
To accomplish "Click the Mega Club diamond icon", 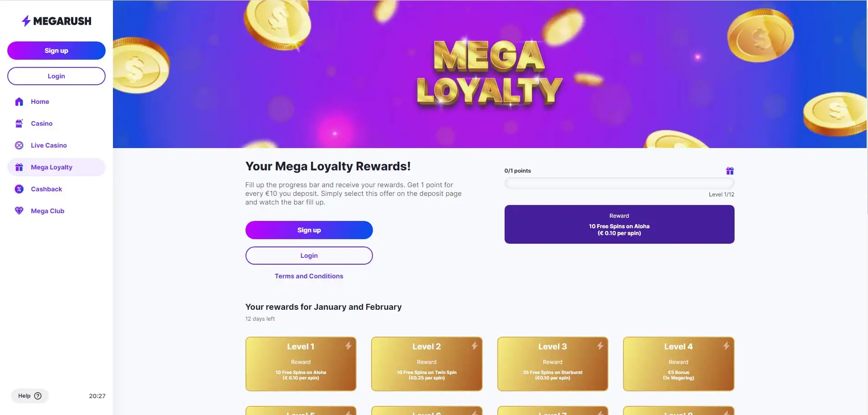I will [x=19, y=211].
